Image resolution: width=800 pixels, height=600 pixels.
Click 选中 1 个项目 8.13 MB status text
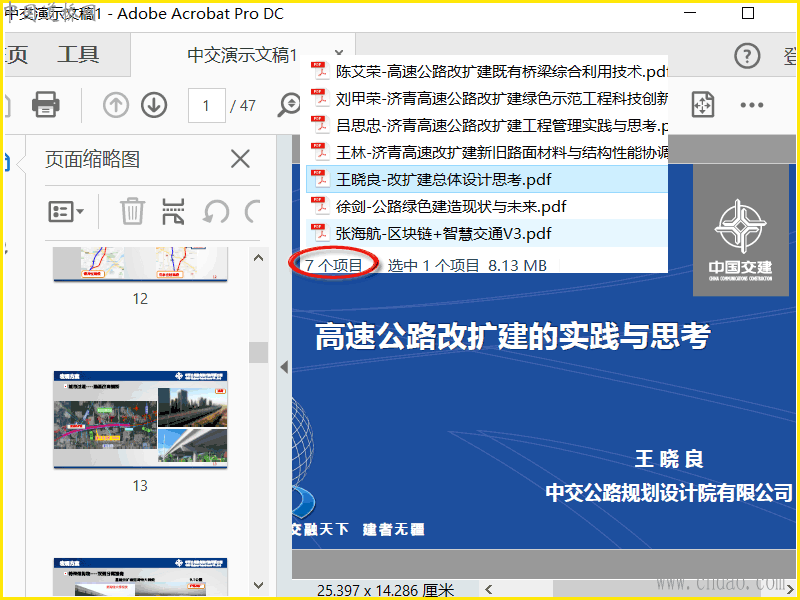pyautogui.click(x=467, y=265)
